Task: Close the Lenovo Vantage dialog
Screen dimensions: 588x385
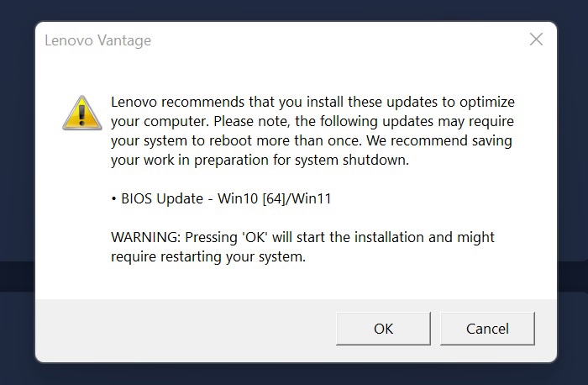Action: (x=536, y=40)
